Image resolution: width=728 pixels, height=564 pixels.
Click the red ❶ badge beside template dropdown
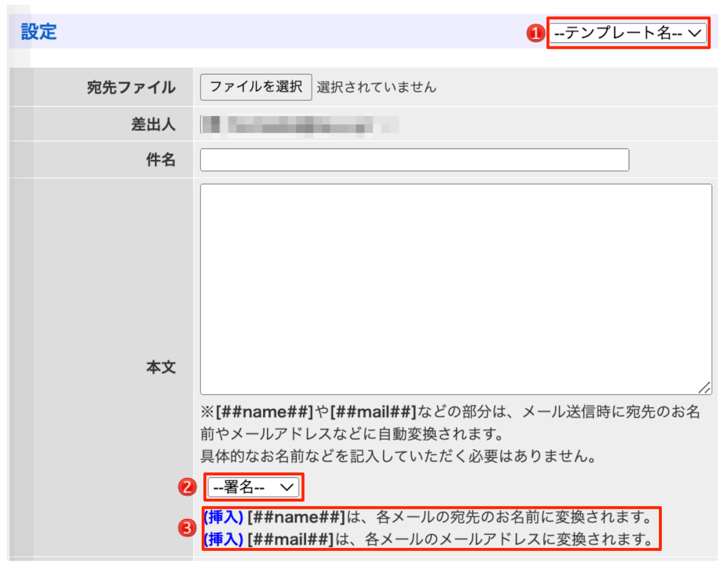click(535, 33)
